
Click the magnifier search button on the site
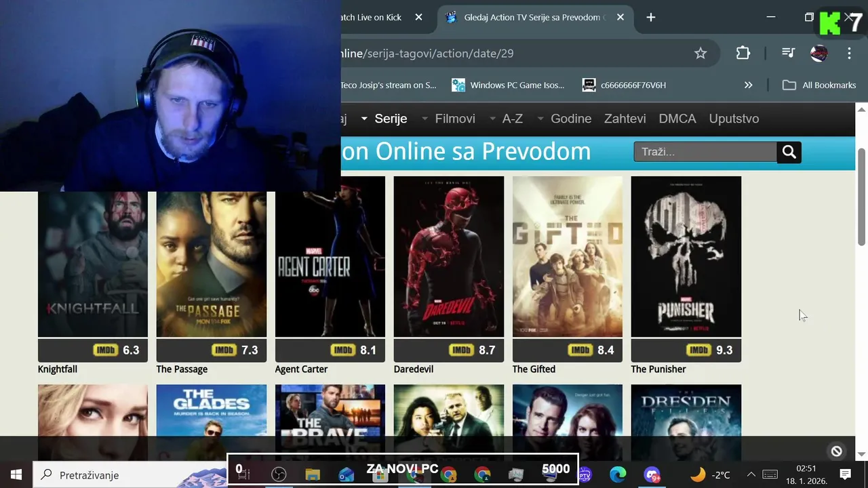pos(789,152)
